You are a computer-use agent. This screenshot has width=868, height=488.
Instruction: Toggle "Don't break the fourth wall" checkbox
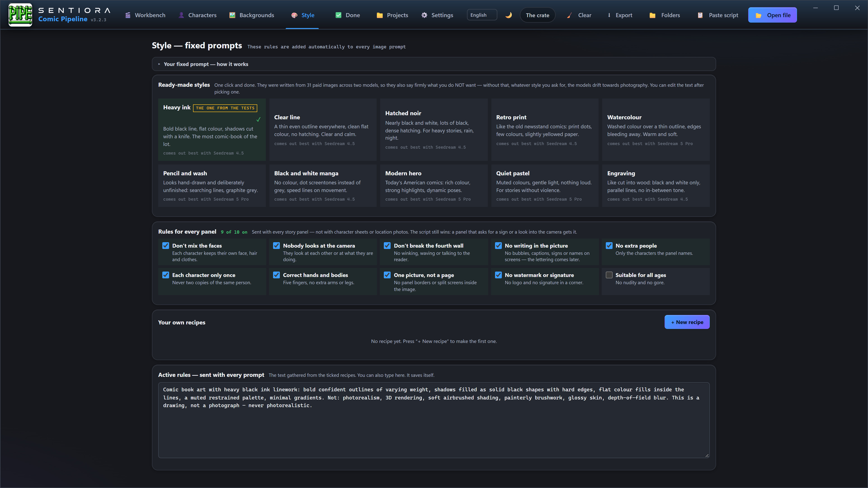[x=387, y=246]
